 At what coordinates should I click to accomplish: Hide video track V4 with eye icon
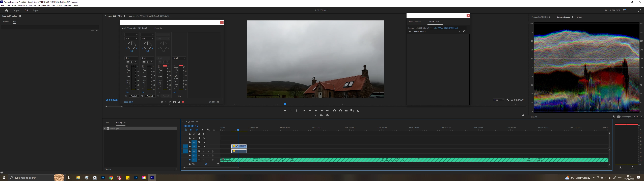click(x=203, y=134)
